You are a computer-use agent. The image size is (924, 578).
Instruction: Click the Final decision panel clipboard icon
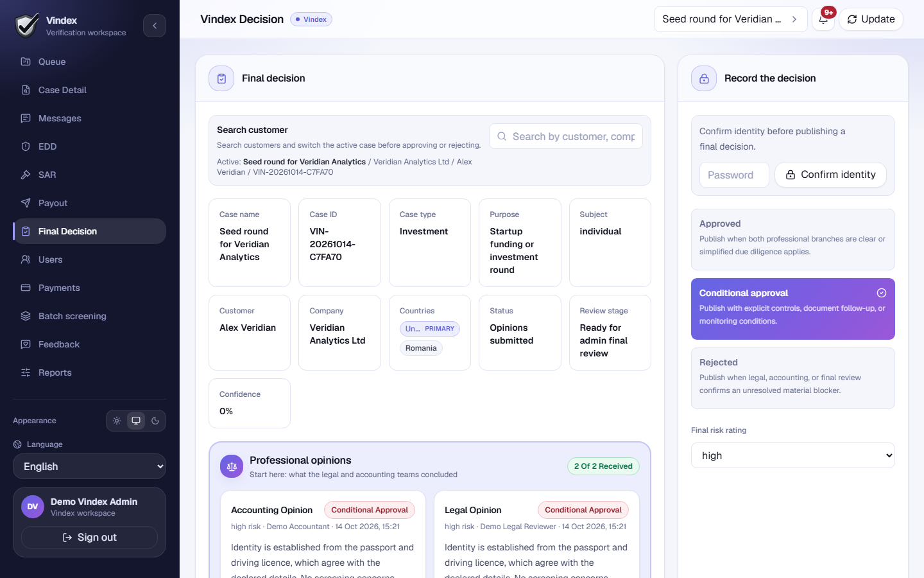tap(221, 78)
